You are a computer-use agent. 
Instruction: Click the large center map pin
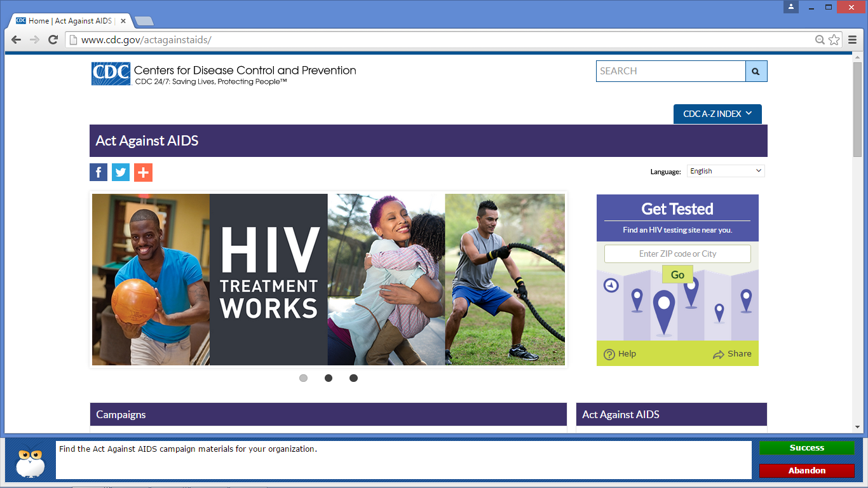pyautogui.click(x=663, y=312)
